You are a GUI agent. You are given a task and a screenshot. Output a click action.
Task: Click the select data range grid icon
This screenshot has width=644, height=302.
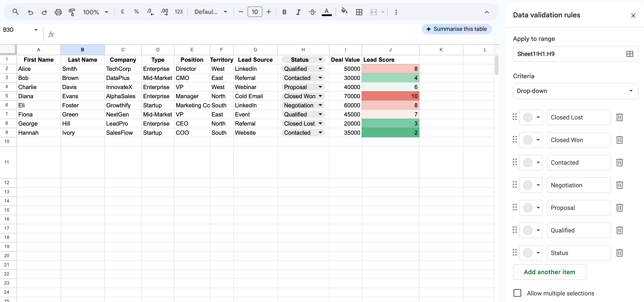point(629,54)
